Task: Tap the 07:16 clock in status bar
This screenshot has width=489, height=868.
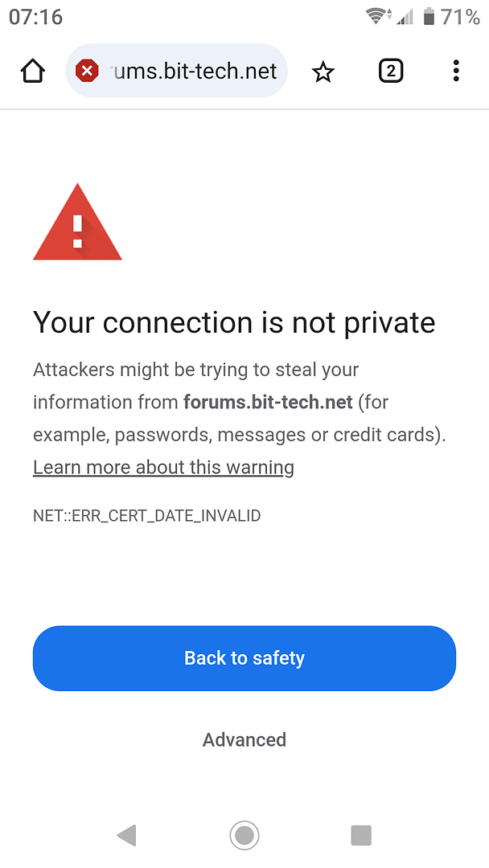Action: tap(36, 17)
